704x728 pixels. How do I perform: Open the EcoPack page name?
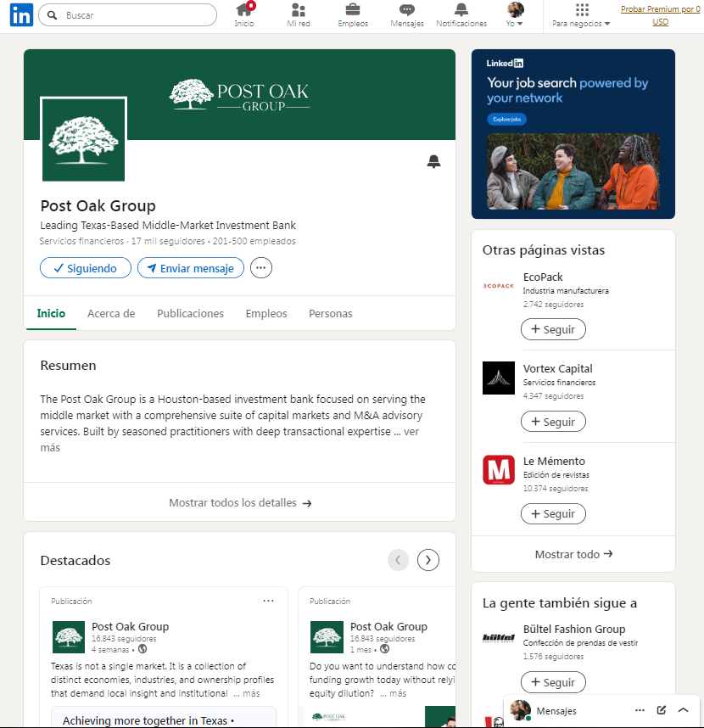pyautogui.click(x=543, y=277)
